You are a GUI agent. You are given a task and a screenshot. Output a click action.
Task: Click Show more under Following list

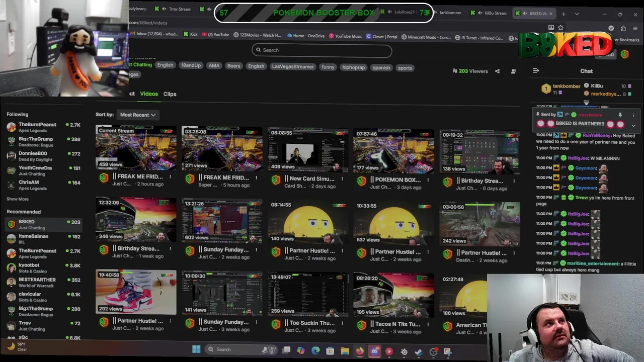coord(18,199)
